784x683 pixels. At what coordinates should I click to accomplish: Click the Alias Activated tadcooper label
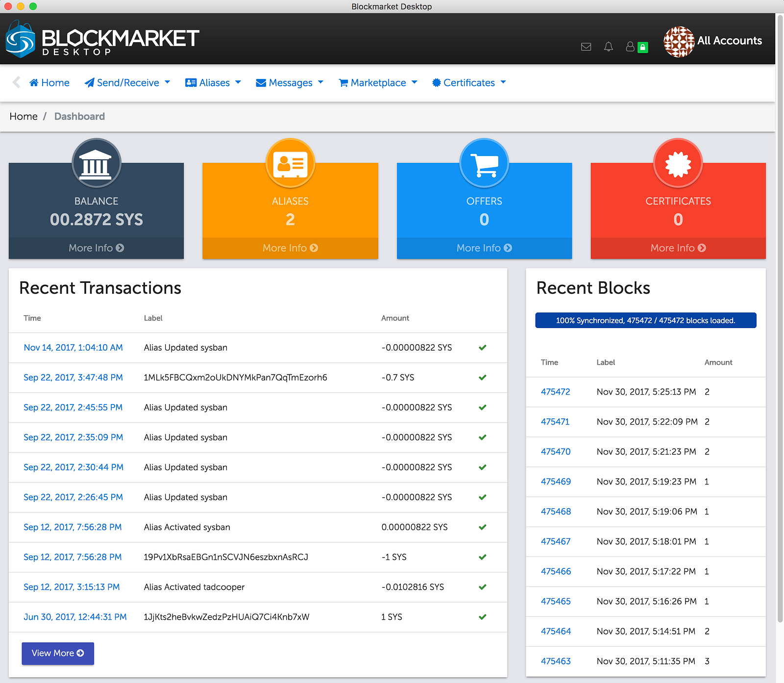click(x=194, y=587)
